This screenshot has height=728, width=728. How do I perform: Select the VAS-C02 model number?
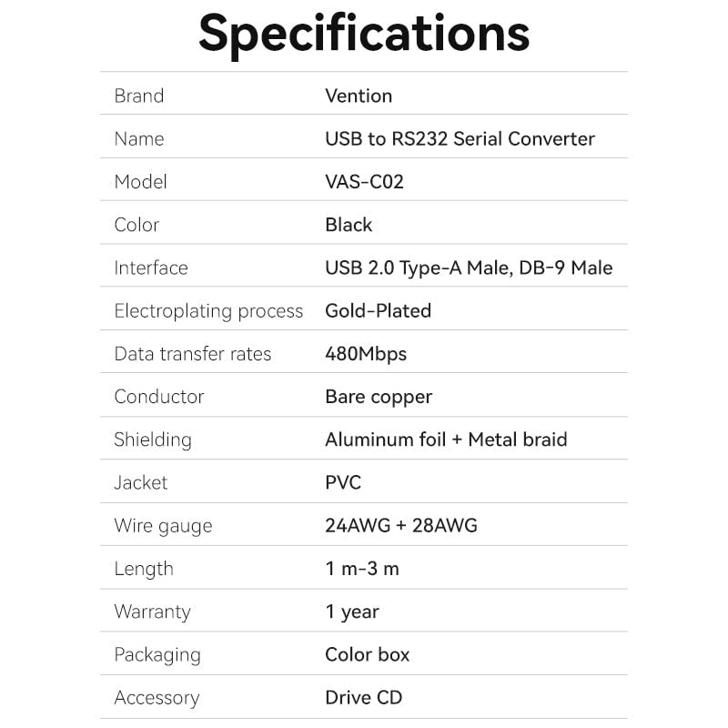coord(364,182)
